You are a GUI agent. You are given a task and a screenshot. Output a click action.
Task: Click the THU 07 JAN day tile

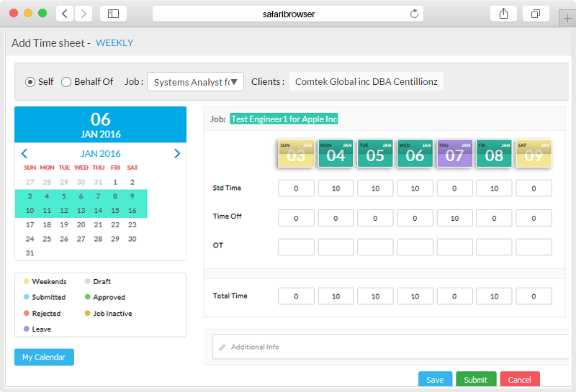[x=454, y=153]
